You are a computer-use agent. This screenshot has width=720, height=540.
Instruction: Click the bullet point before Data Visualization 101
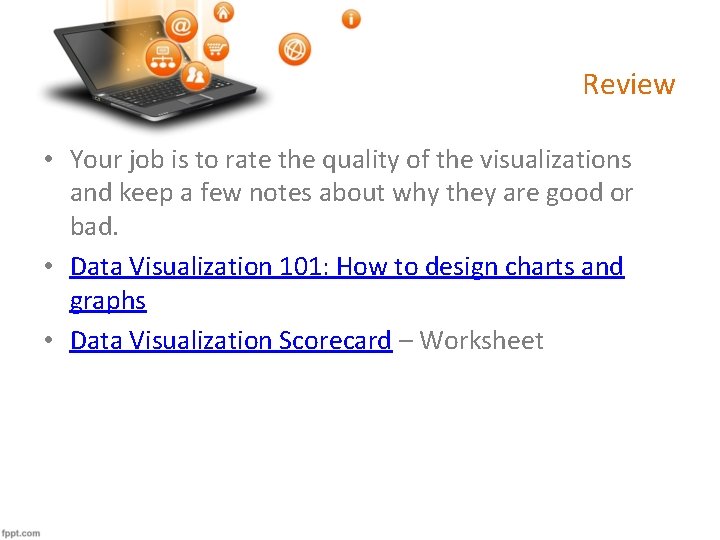coord(48,268)
